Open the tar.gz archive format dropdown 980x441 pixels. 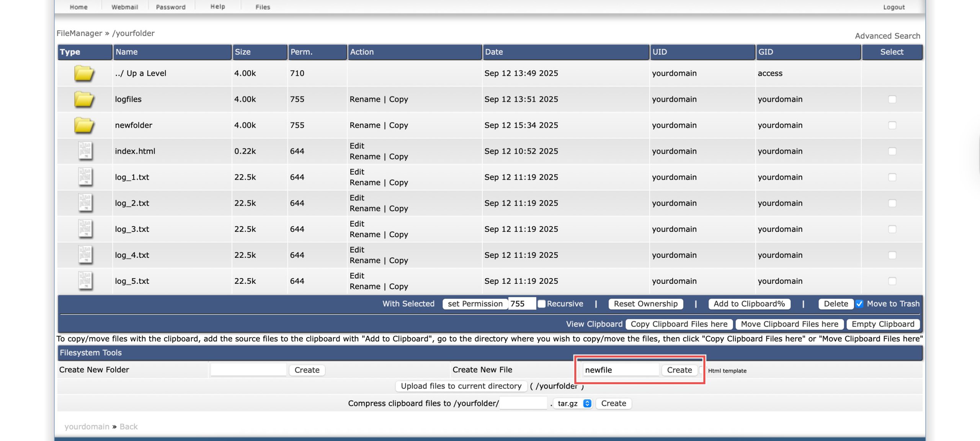click(x=573, y=403)
